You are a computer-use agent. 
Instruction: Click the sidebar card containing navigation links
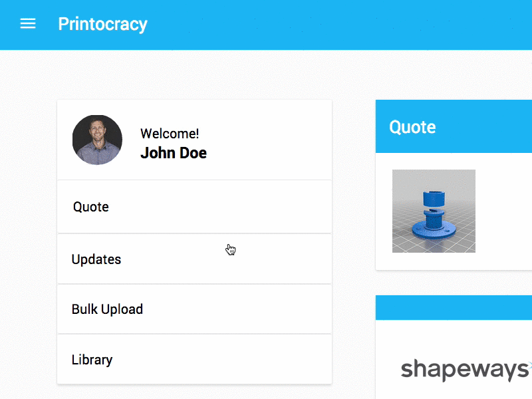pos(194,283)
